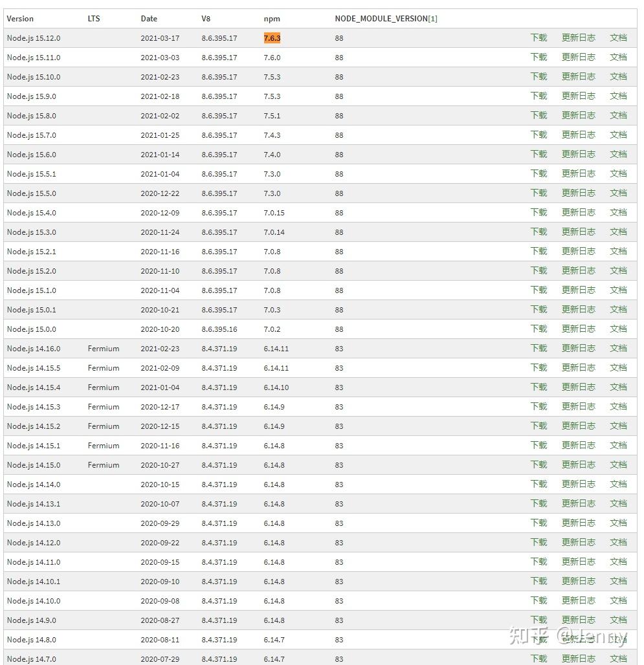
Task: Click the Date column header
Action: tap(149, 19)
